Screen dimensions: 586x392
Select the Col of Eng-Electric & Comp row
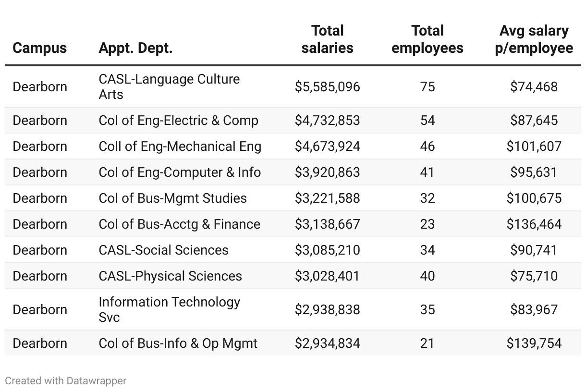click(x=293, y=120)
